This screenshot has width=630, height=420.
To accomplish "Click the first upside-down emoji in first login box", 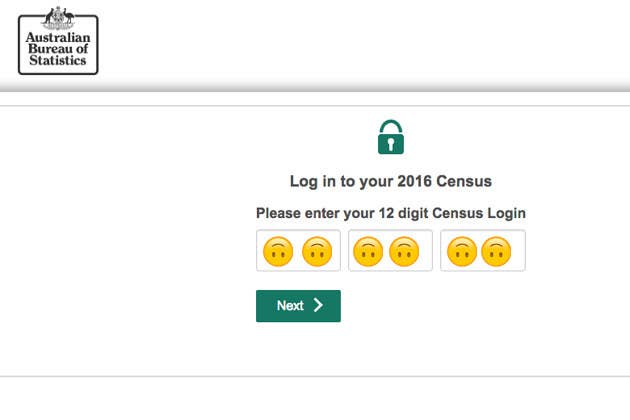I will tap(278, 251).
